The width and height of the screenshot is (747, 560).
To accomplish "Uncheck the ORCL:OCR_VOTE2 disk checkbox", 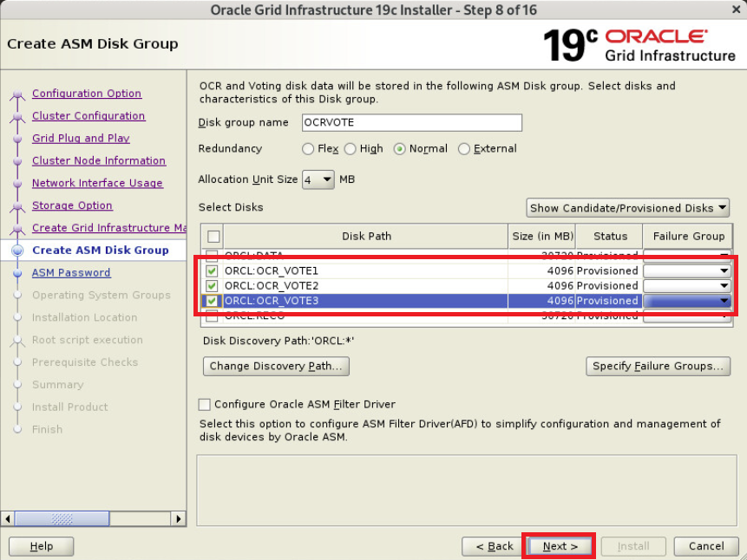I will click(x=212, y=286).
